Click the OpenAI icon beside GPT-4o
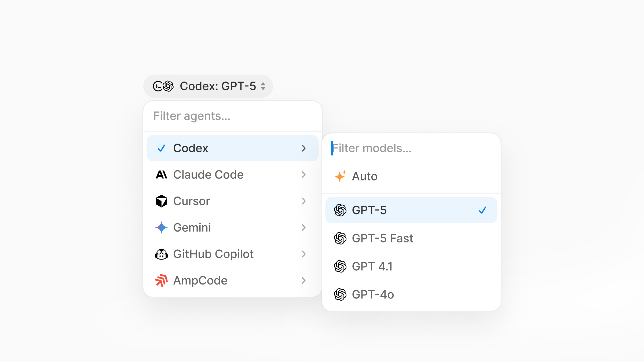Screen dimensions: 644x362 tap(341, 294)
